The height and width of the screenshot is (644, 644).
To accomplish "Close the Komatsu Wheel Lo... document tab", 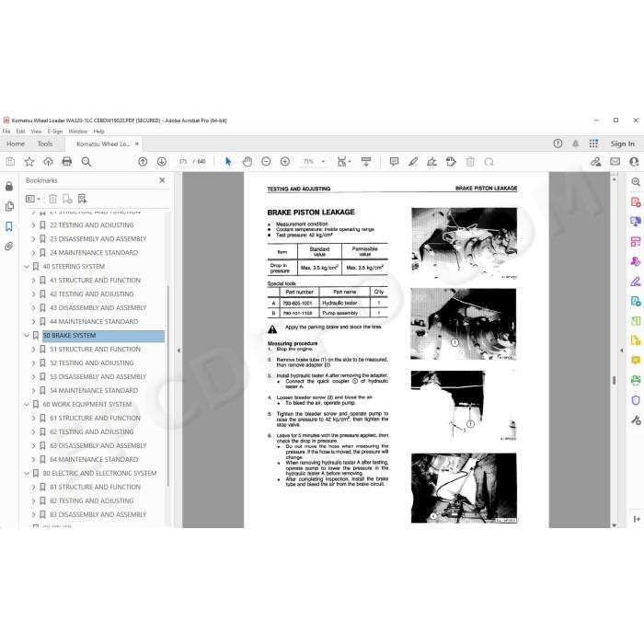I will [x=137, y=144].
